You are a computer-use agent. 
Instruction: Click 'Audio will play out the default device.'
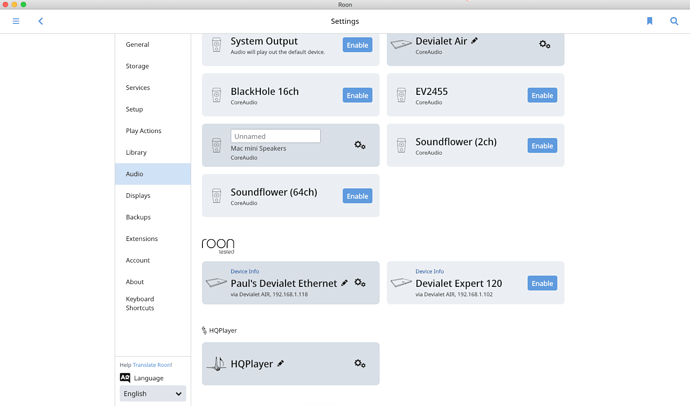(x=278, y=52)
